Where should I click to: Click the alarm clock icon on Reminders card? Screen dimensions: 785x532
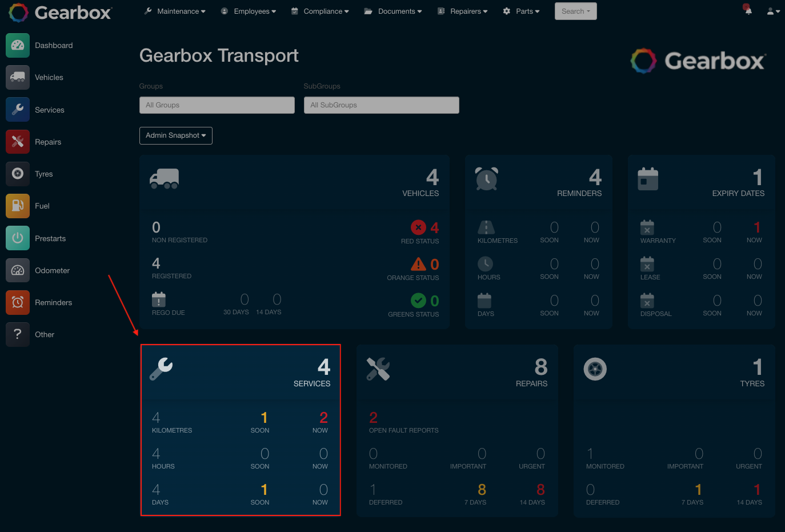click(x=487, y=179)
